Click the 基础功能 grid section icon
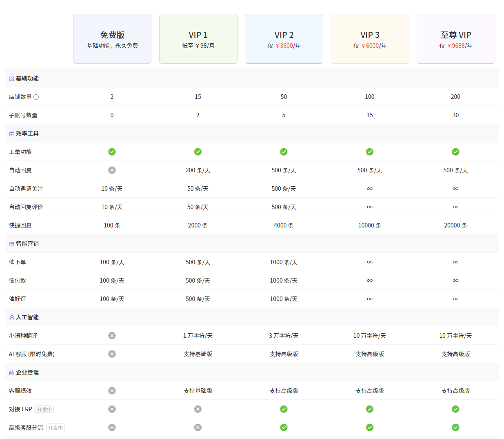 coord(11,79)
